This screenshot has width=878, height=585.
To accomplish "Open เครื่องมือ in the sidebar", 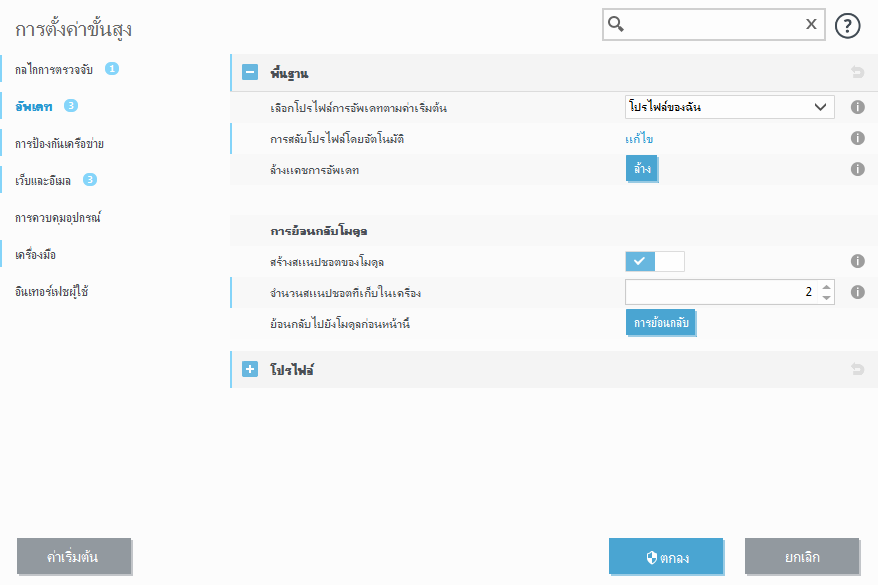I will point(35,255).
